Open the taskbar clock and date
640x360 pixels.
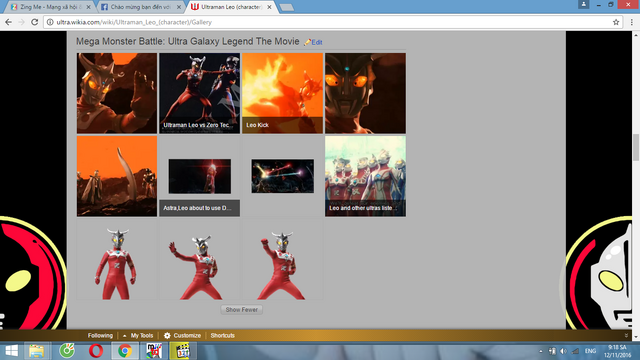coord(617,351)
